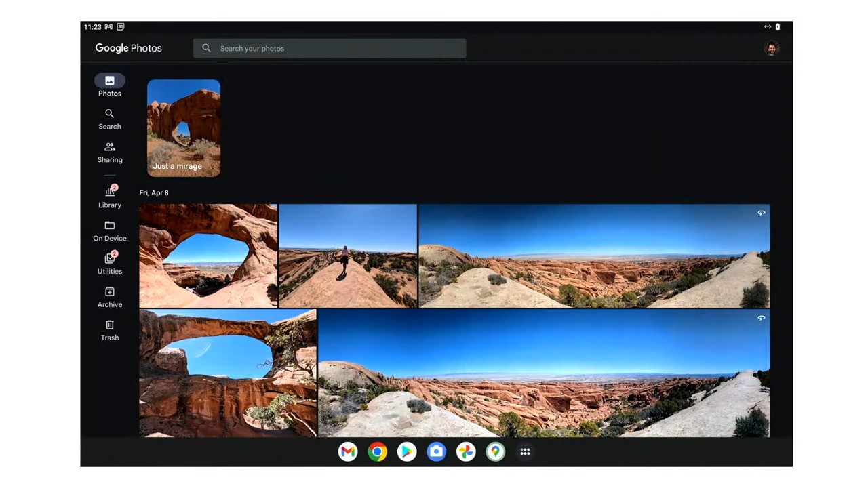Open the Play Store from the taskbar
Viewport: 868px width, 488px height.
pyautogui.click(x=407, y=451)
